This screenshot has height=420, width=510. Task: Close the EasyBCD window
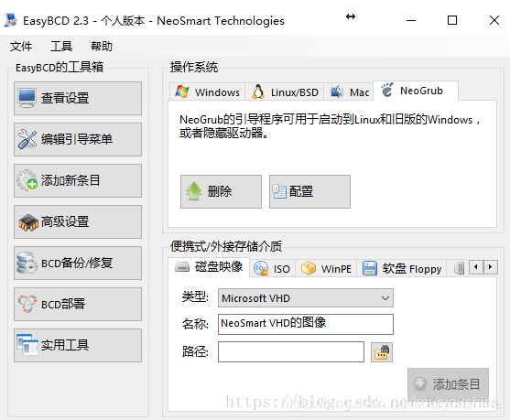[494, 20]
